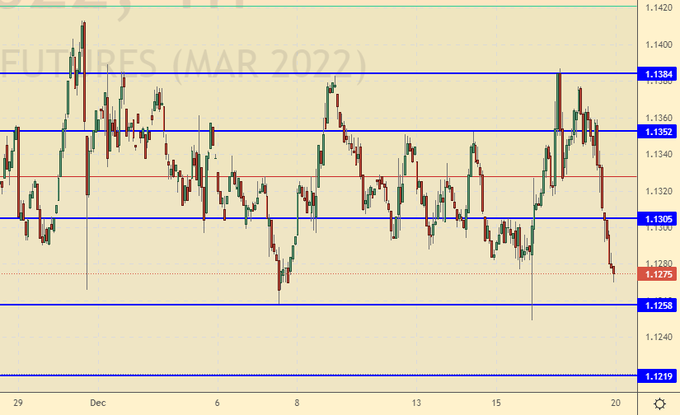Click the 1.1352 blue price label
This screenshot has height=415, width=680.
pos(658,131)
